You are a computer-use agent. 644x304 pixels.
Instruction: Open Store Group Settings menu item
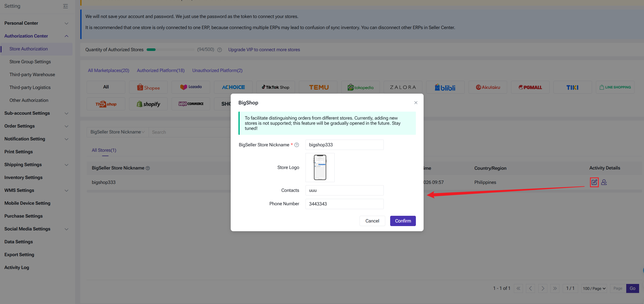point(30,62)
